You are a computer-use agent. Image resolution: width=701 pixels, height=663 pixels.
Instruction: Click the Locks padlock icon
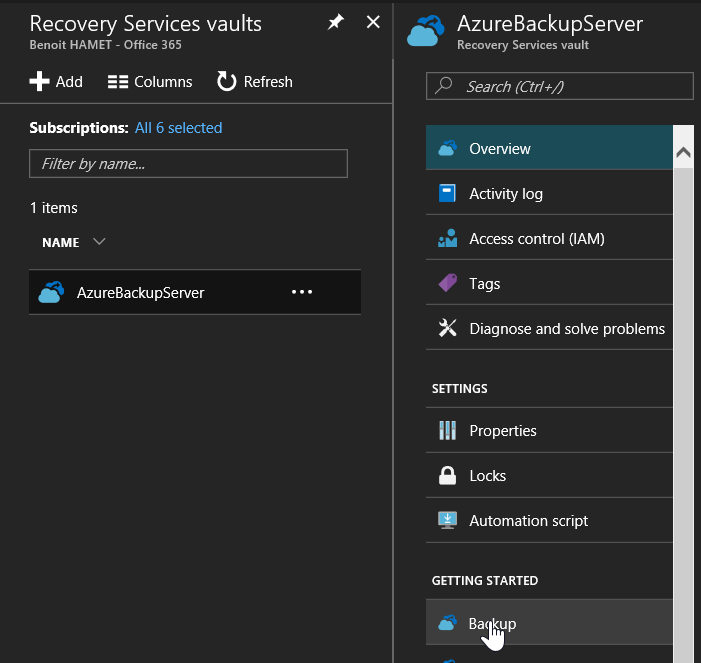pyautogui.click(x=447, y=476)
